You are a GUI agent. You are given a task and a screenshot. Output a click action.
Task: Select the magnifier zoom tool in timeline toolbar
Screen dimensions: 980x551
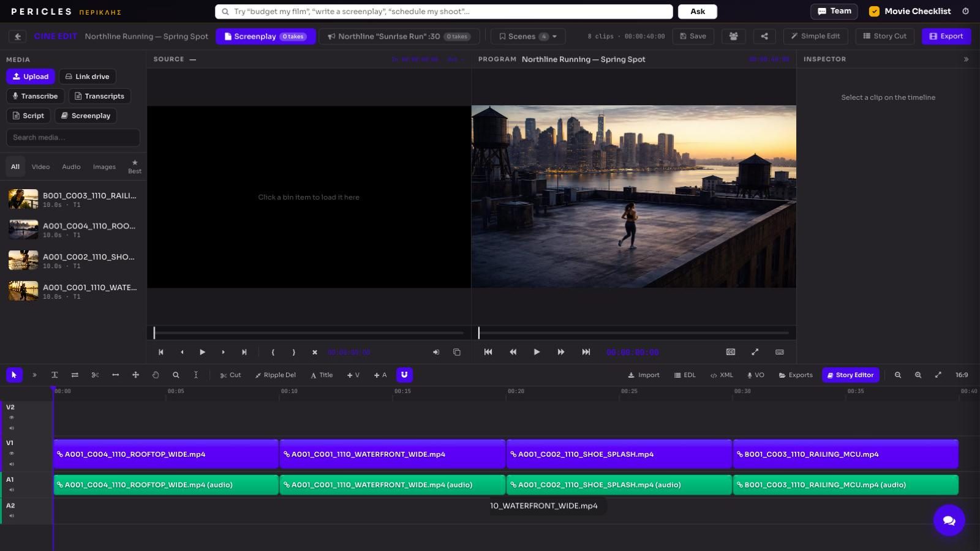(x=176, y=375)
